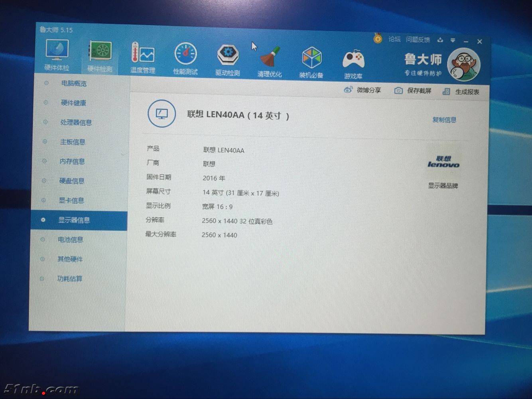Click the 保存截图 camera icon

[x=398, y=90]
